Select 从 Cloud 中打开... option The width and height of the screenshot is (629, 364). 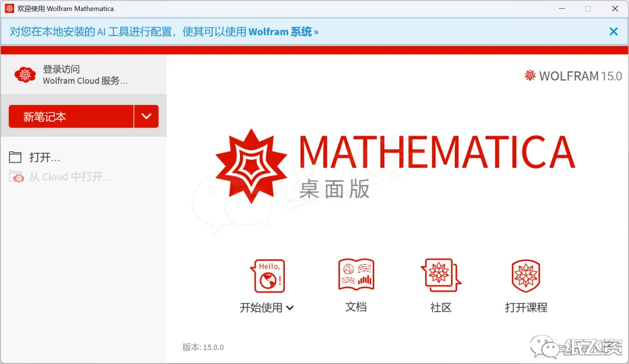pyautogui.click(x=70, y=176)
